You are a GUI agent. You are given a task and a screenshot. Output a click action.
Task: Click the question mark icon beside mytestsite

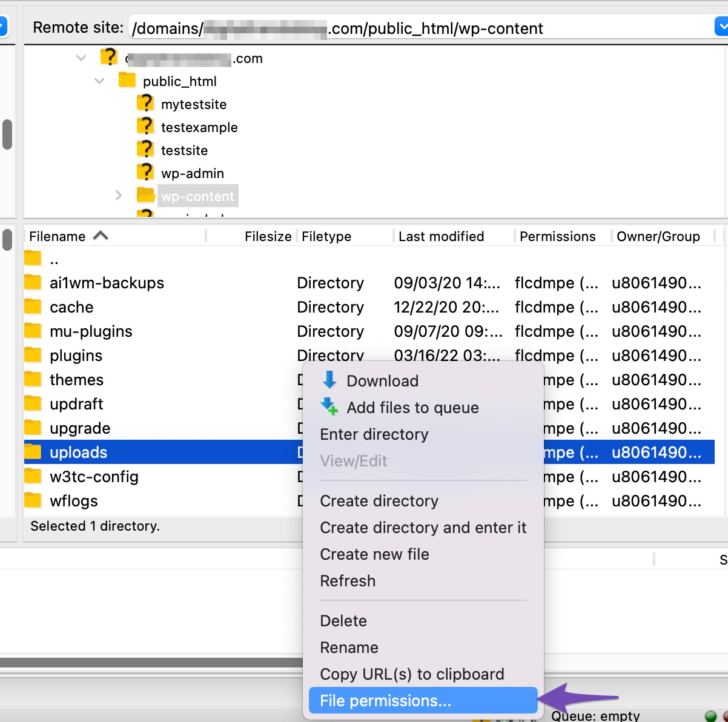pyautogui.click(x=145, y=103)
